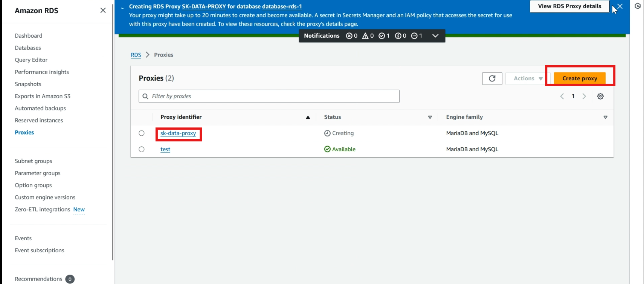Expand the Notifications bar chevron
This screenshot has width=644, height=284.
click(x=435, y=36)
